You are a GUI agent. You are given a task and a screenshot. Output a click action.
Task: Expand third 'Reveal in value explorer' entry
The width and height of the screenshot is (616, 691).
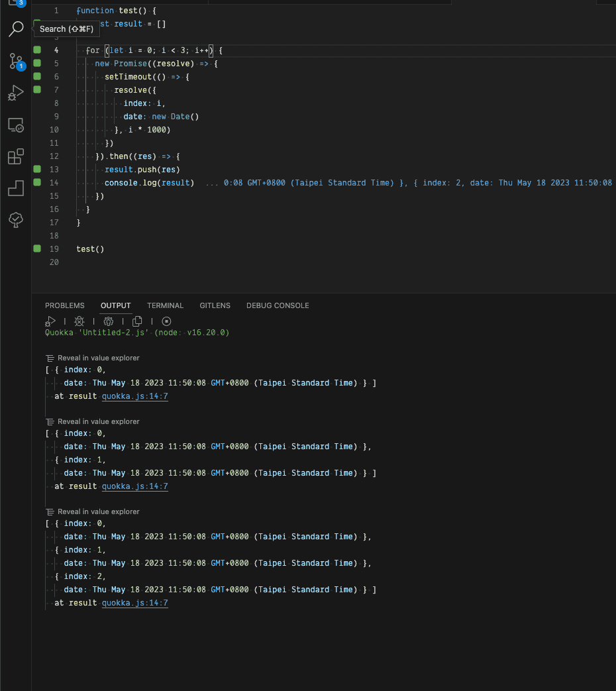(x=93, y=511)
